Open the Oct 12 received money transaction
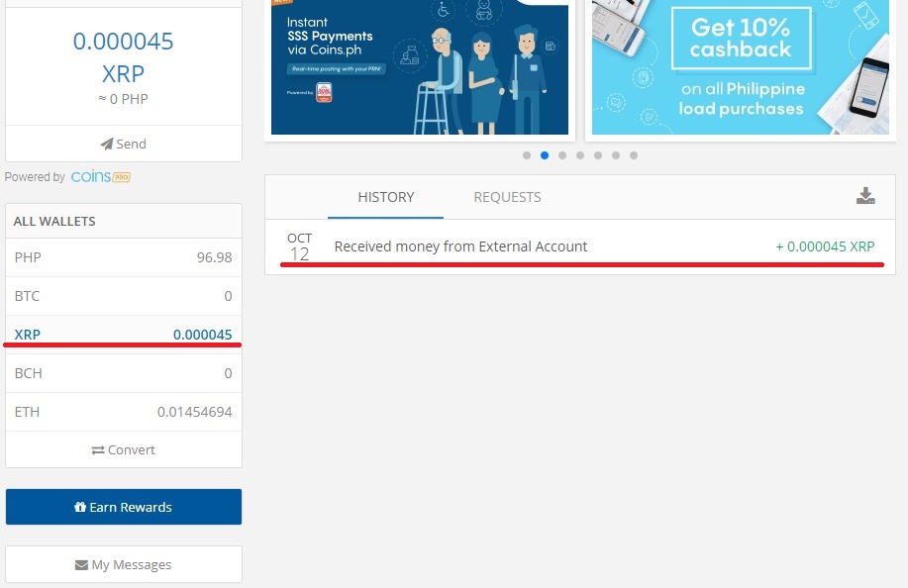Image resolution: width=908 pixels, height=588 pixels. pos(580,246)
